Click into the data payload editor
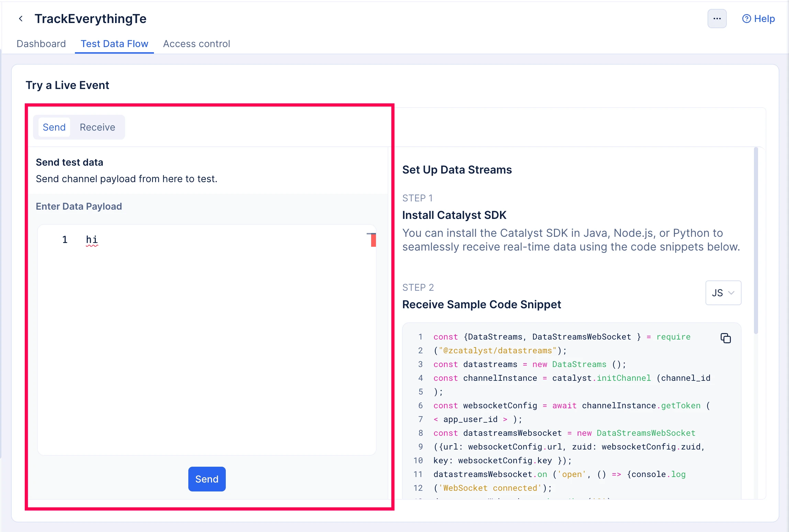789x532 pixels. tap(207, 340)
